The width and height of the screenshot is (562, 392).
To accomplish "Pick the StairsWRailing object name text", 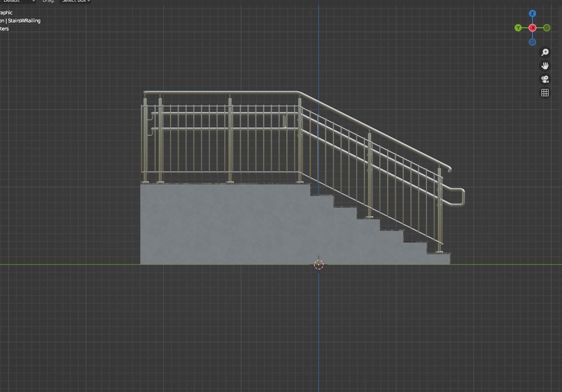I will pos(24,21).
